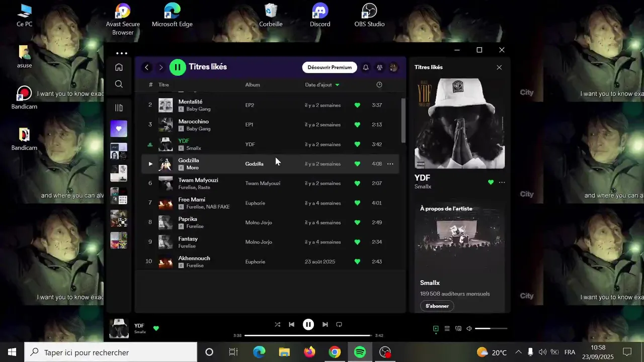This screenshot has height=362, width=644.
Task: Open the connect to a device icon
Action: pyautogui.click(x=458, y=329)
